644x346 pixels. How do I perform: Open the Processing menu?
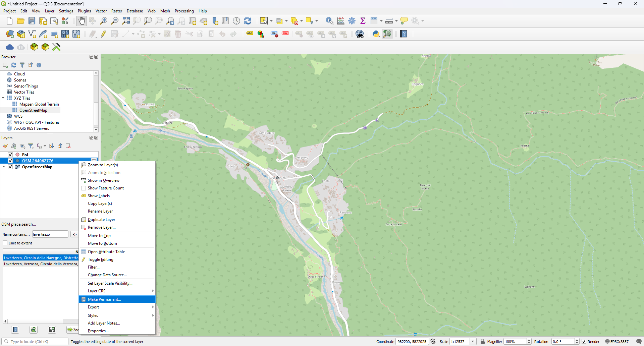[x=184, y=11]
